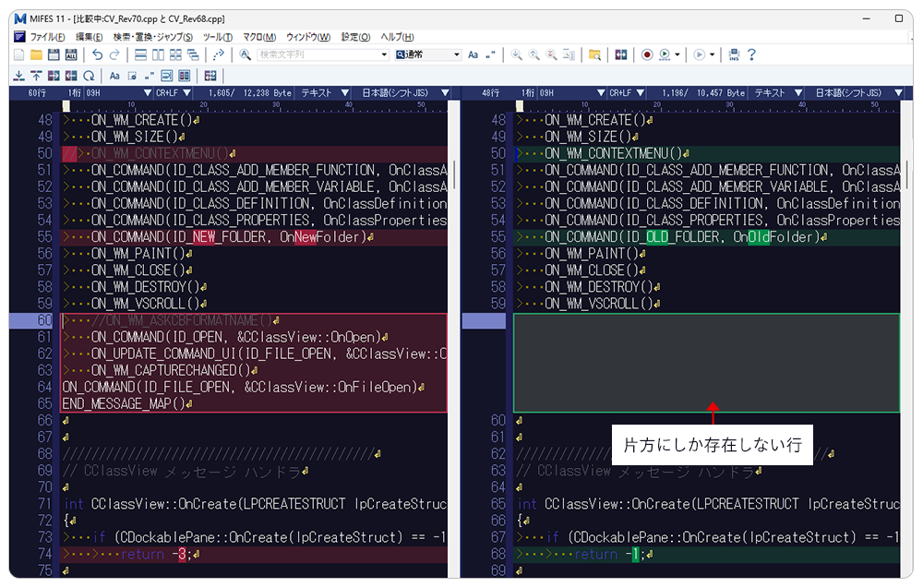Click the Undo arrow icon
Viewport: 923px width, 588px height.
click(97, 55)
